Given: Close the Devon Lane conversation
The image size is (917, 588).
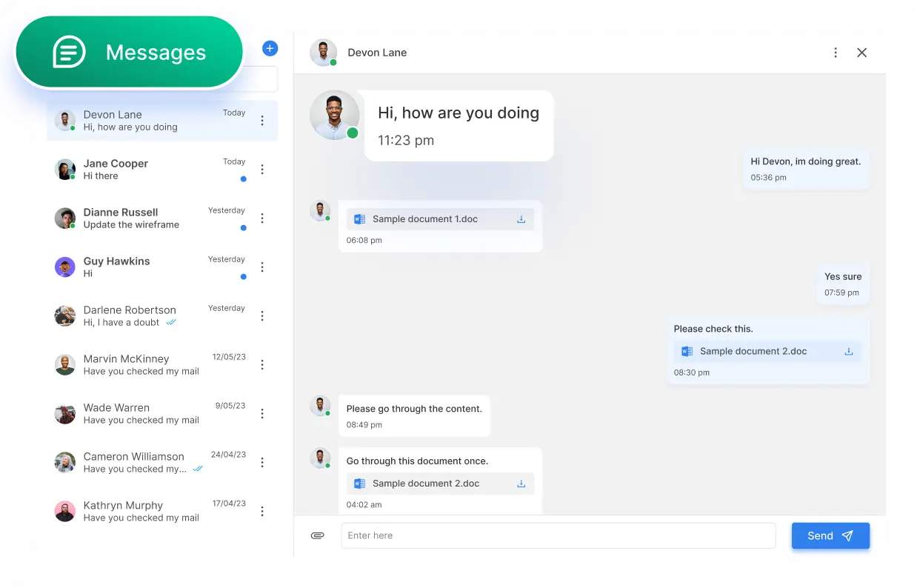Looking at the screenshot, I should pos(861,53).
